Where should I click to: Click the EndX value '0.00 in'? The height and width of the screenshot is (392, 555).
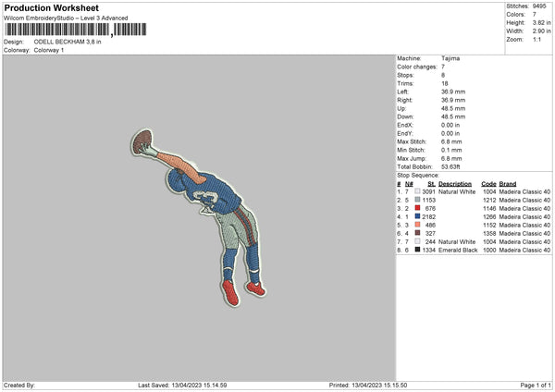(450, 125)
